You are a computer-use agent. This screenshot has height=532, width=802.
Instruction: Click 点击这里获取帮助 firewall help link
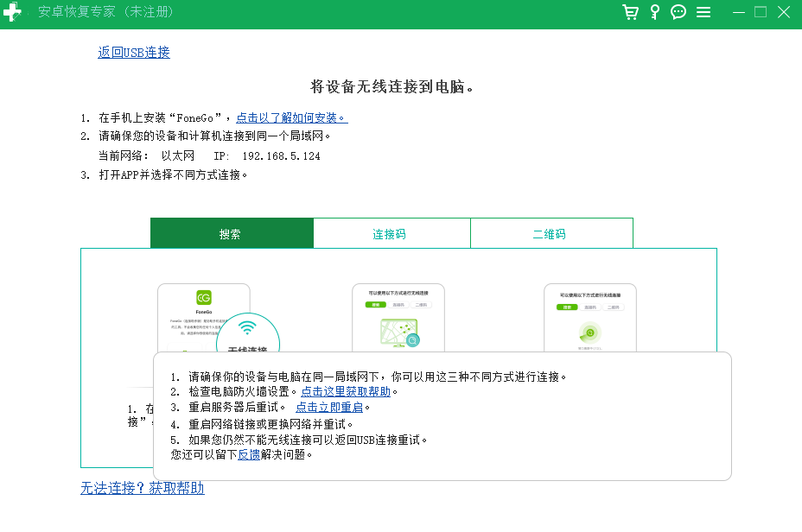point(346,392)
